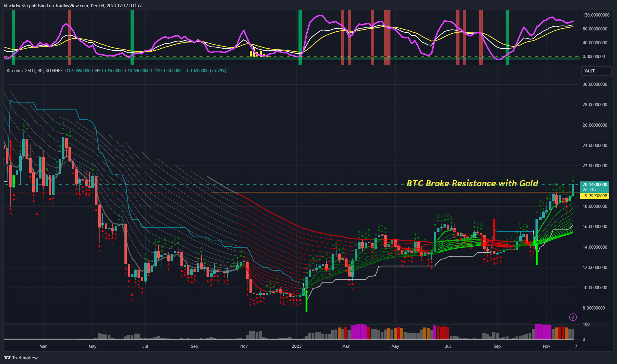The width and height of the screenshot is (617, 364).
Task: Click the TradingView logo
Action: 21,358
